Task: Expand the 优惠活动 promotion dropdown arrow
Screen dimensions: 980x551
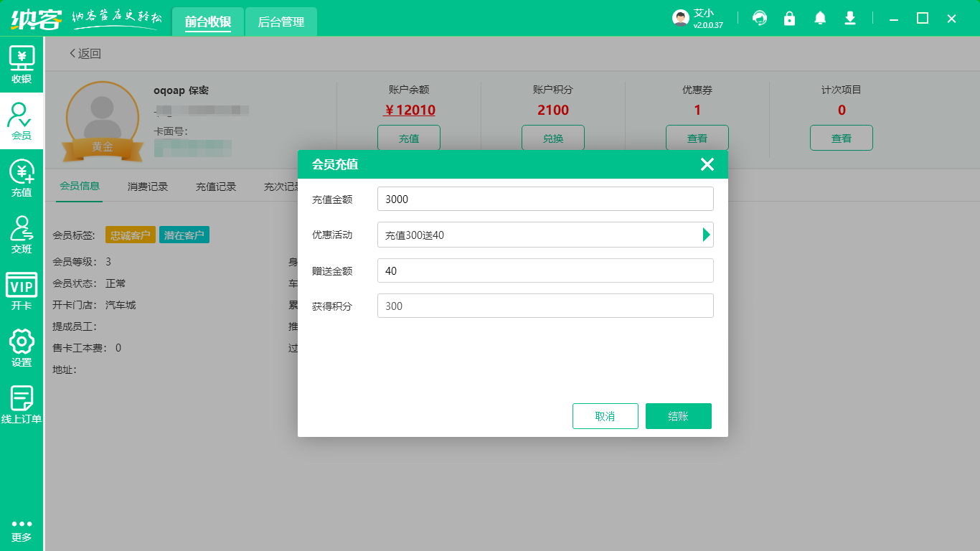Action: [x=706, y=235]
